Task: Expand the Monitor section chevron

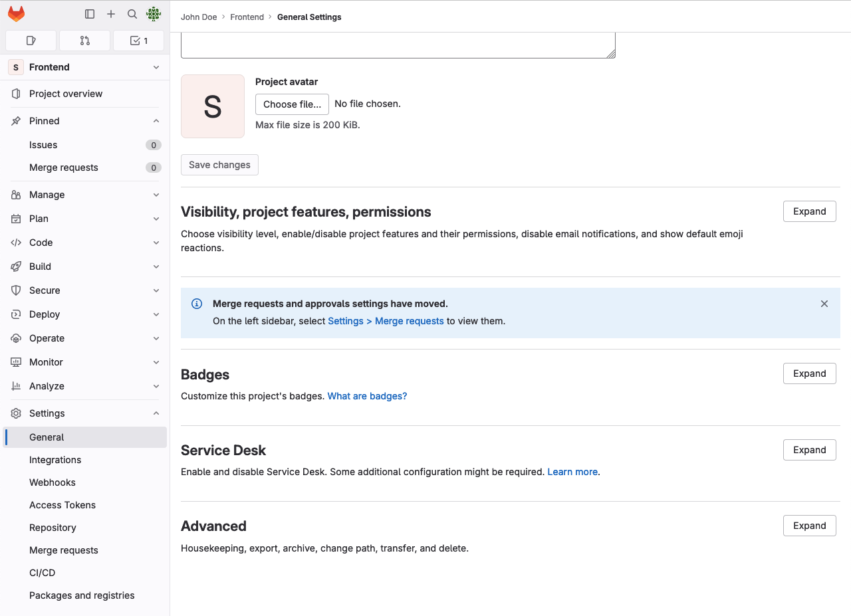Action: pyautogui.click(x=156, y=362)
